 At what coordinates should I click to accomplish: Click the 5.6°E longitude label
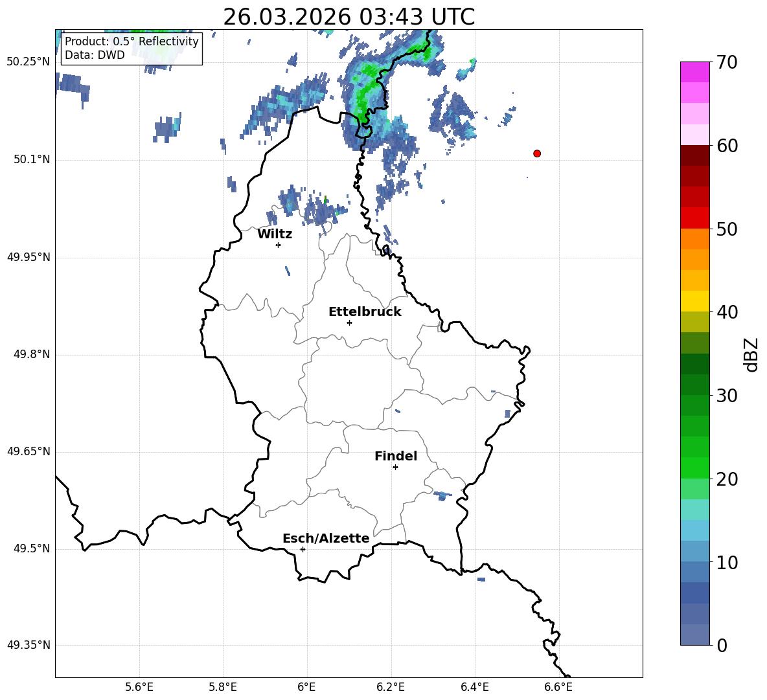click(139, 687)
